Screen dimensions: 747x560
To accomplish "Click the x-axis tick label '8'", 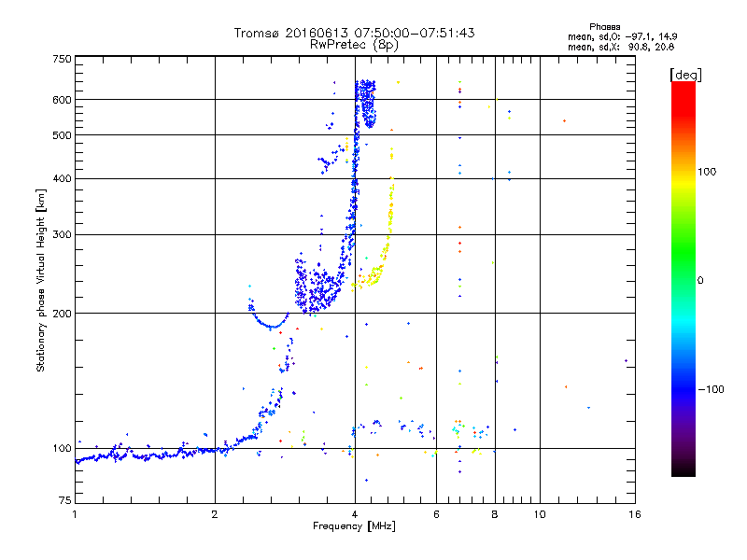I will (495, 514).
